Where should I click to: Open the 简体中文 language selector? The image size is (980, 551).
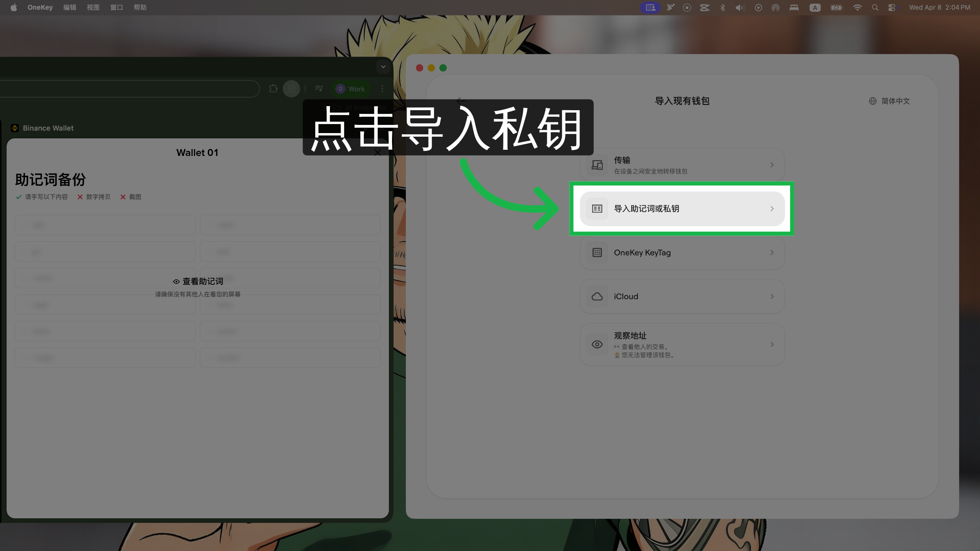[x=889, y=101]
